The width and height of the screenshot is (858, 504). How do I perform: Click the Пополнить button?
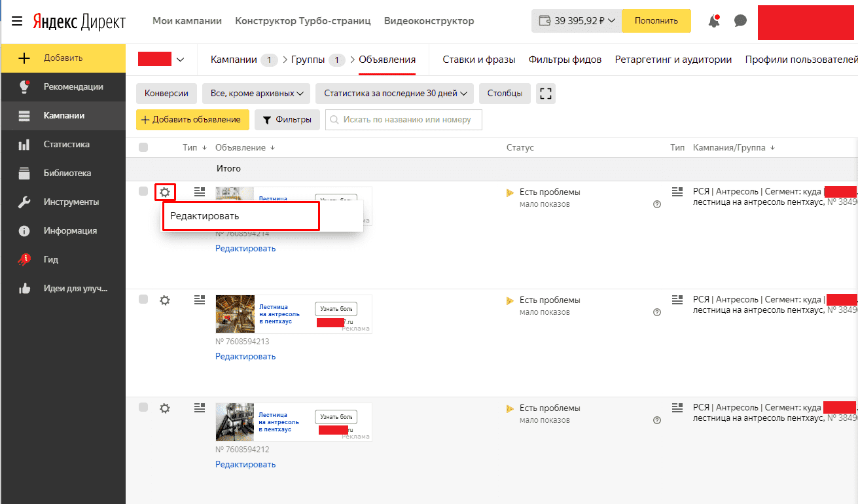click(x=656, y=21)
